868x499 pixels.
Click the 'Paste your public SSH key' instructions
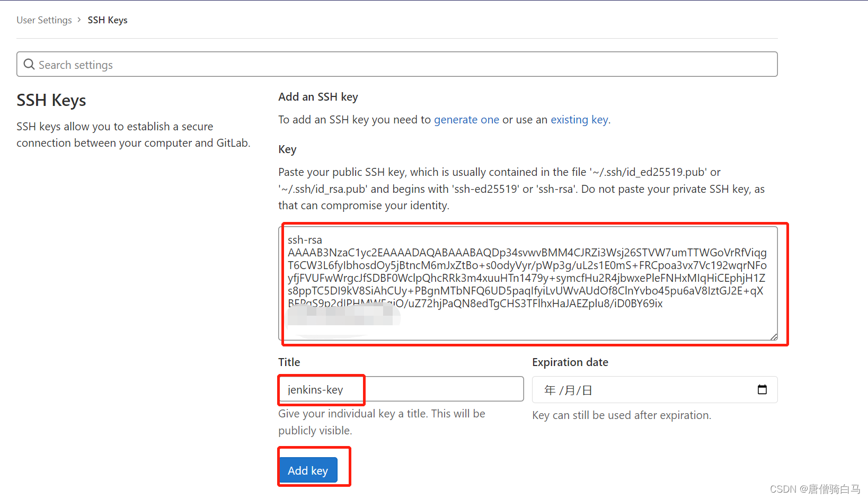tap(521, 189)
